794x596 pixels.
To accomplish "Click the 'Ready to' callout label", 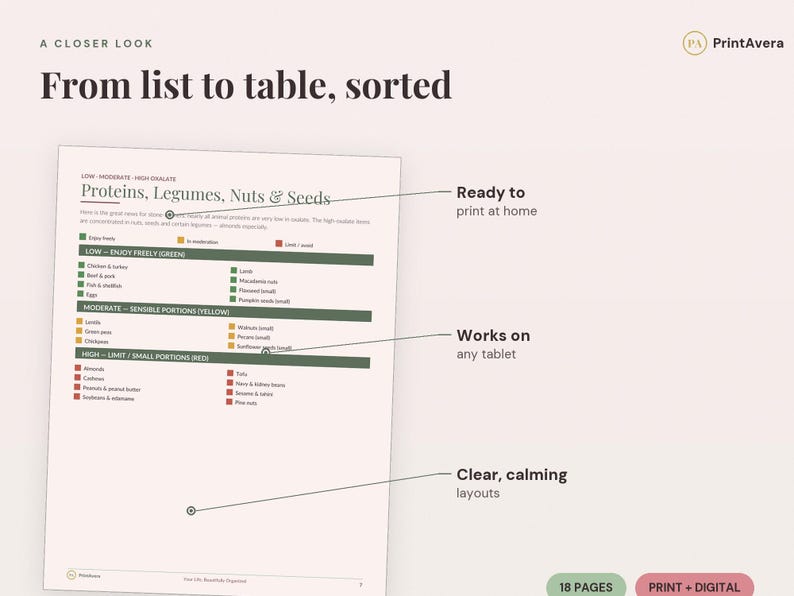I will [491, 192].
